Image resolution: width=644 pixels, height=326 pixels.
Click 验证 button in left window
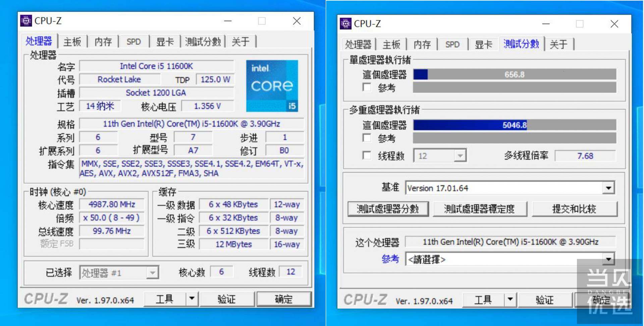tap(227, 298)
